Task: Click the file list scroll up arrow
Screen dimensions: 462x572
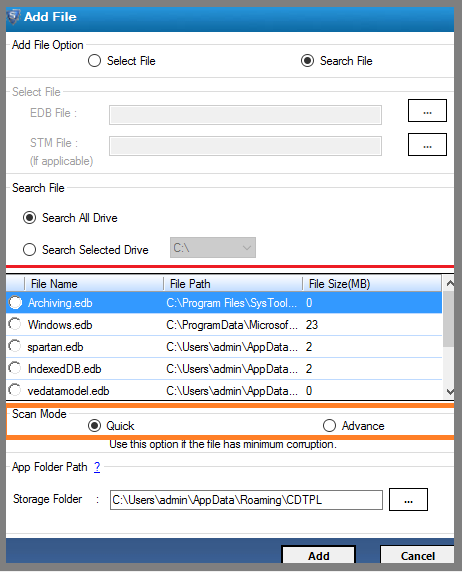Action: (450, 283)
